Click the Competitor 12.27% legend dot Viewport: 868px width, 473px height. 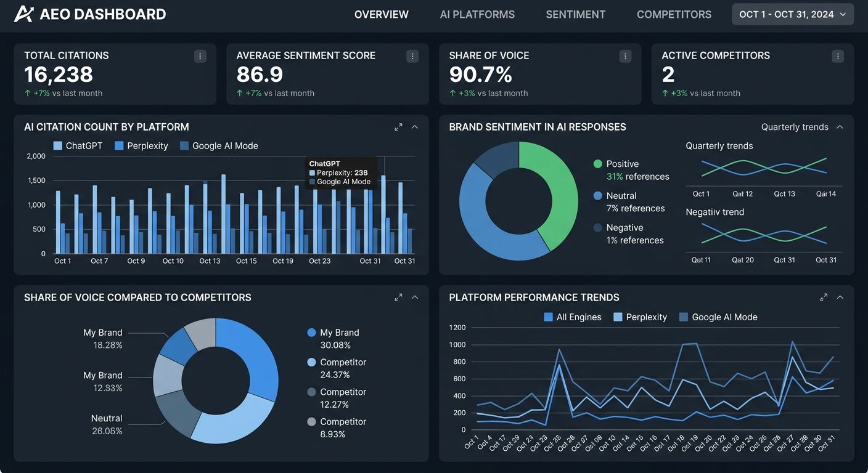coord(311,392)
